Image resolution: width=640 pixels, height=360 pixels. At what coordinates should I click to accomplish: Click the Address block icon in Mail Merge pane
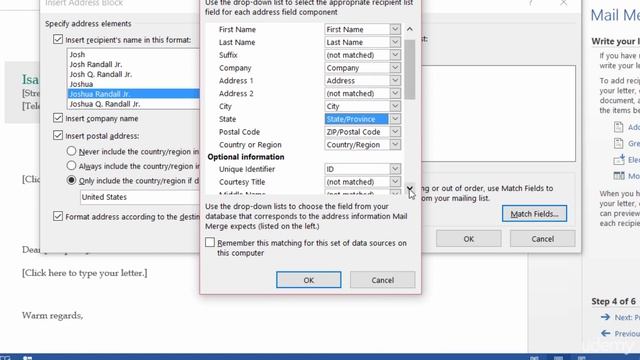[618, 127]
